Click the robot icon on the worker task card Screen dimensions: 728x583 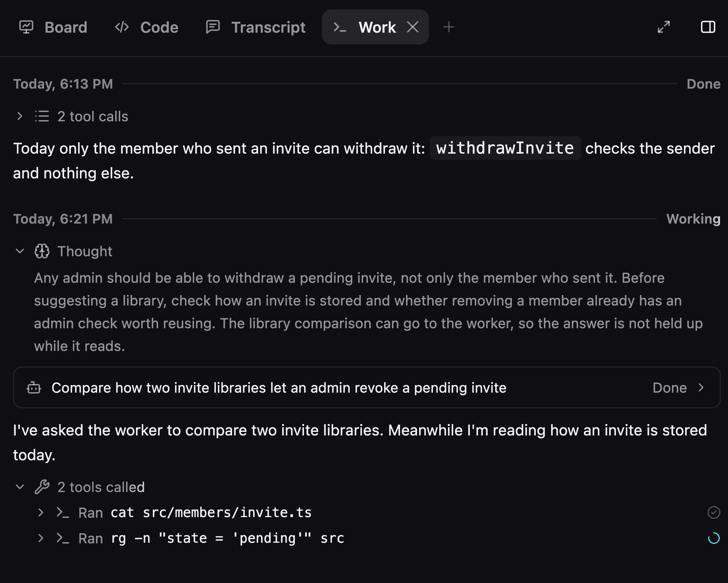(34, 388)
